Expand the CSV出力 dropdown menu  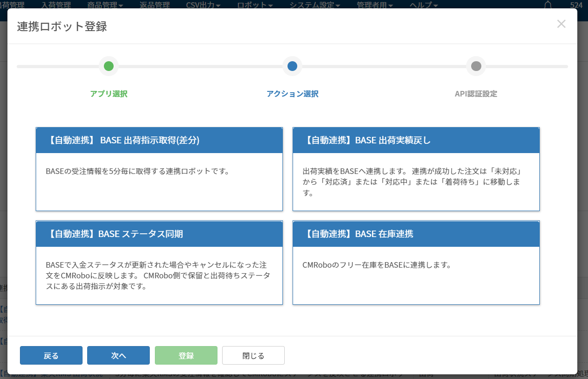tap(203, 5)
